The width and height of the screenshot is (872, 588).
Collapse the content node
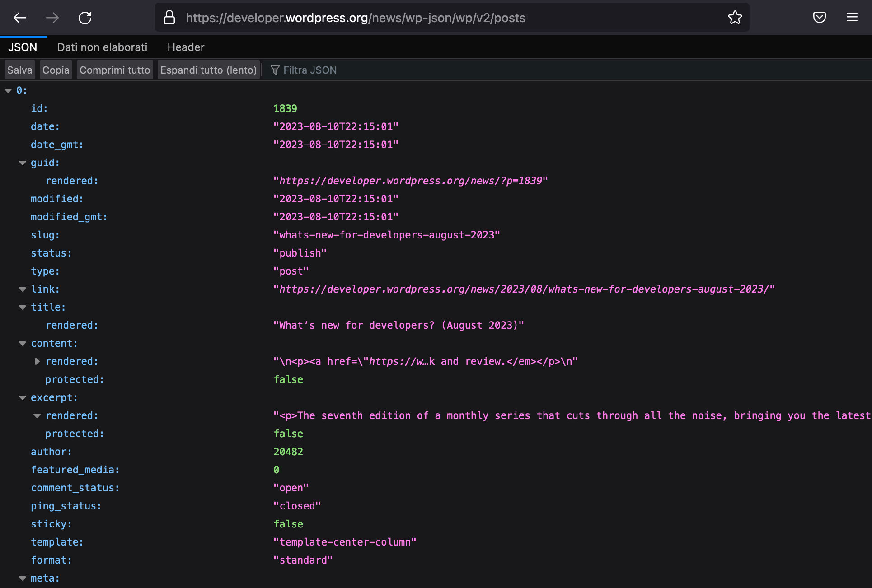[23, 343]
